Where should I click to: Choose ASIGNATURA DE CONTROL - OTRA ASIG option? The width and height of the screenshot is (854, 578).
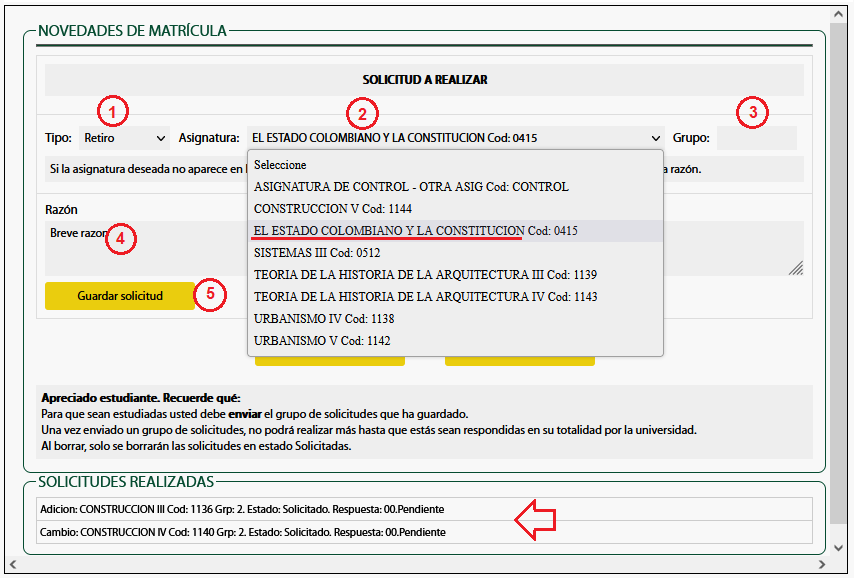455,187
